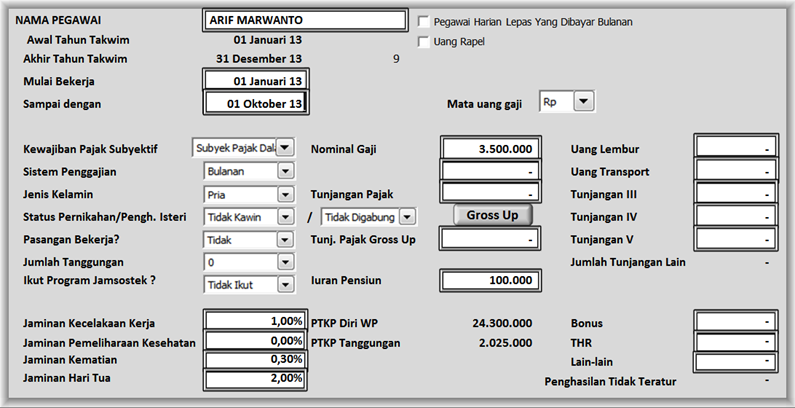The width and height of the screenshot is (795, 408).
Task: Select Jaminan Kecelakaan Kerja 1,00% field
Action: [255, 321]
